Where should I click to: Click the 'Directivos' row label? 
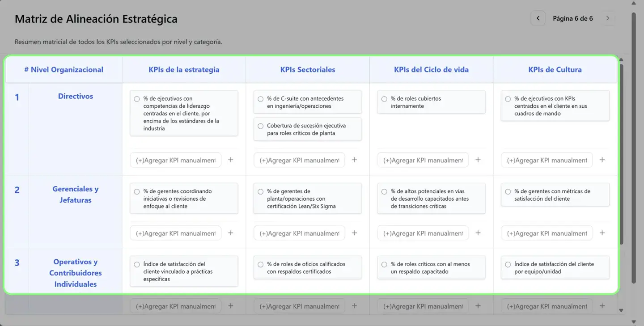coord(76,96)
